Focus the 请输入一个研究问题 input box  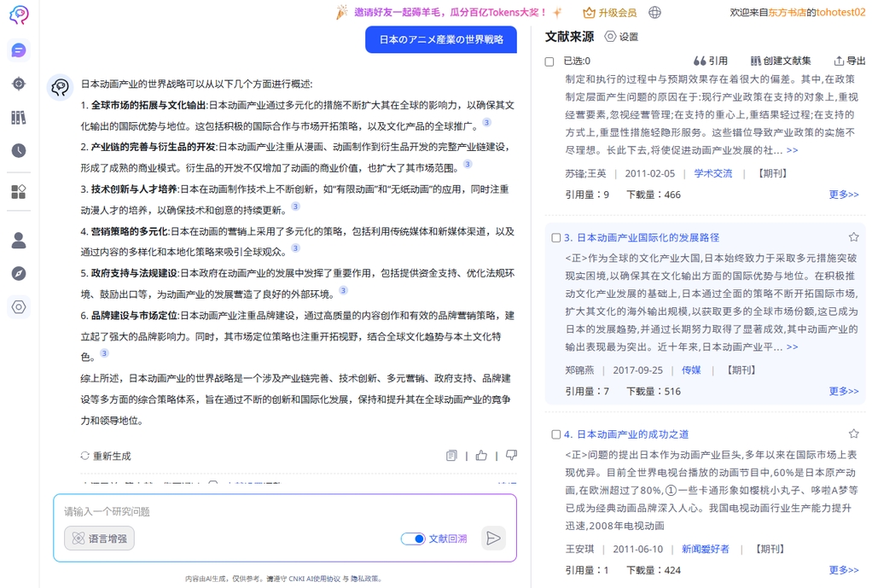pos(285,512)
